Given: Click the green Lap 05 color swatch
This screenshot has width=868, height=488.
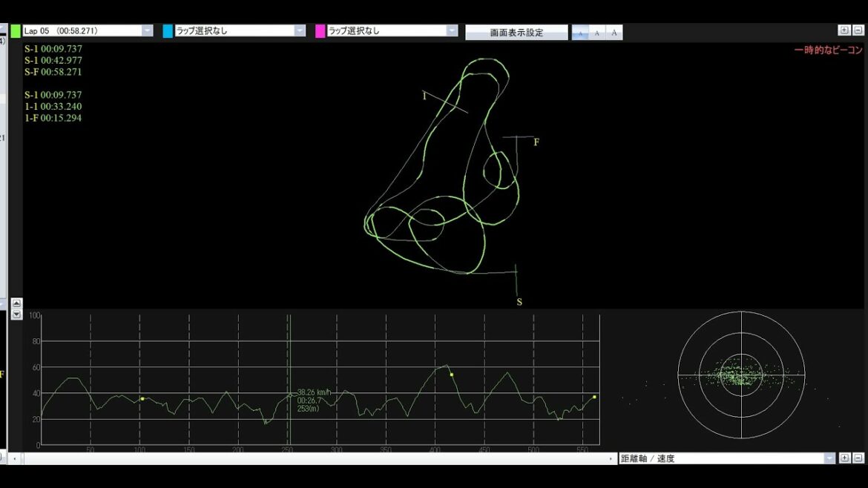Looking at the screenshot, I should pos(16,31).
